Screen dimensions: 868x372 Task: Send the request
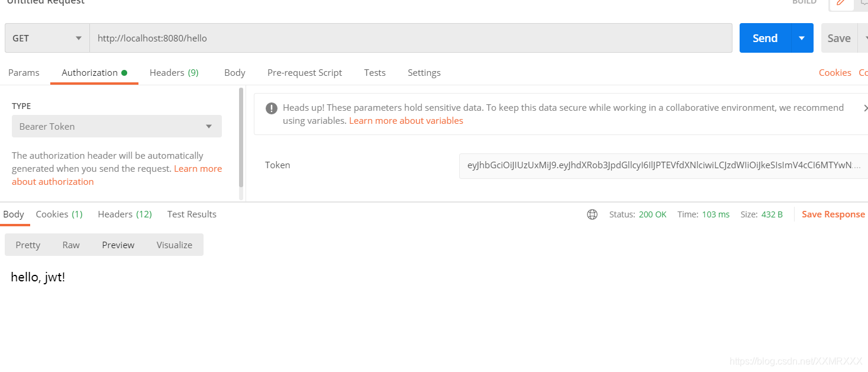(x=764, y=38)
